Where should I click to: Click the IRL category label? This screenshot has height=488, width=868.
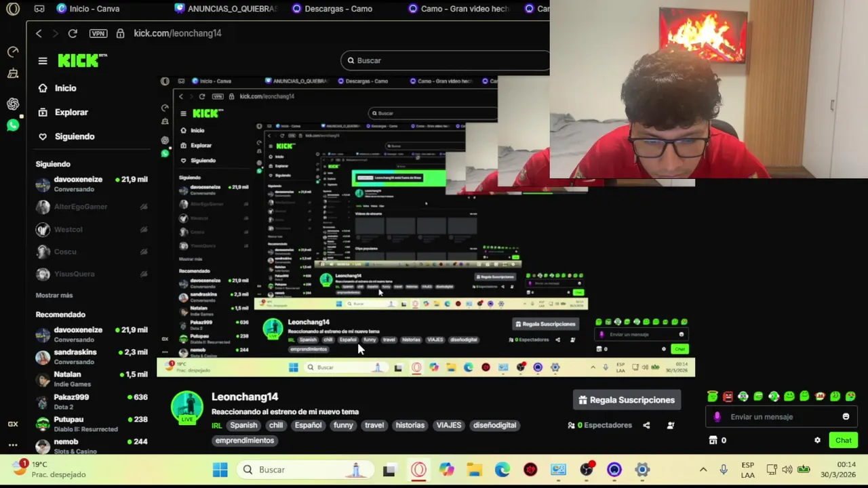coord(216,426)
